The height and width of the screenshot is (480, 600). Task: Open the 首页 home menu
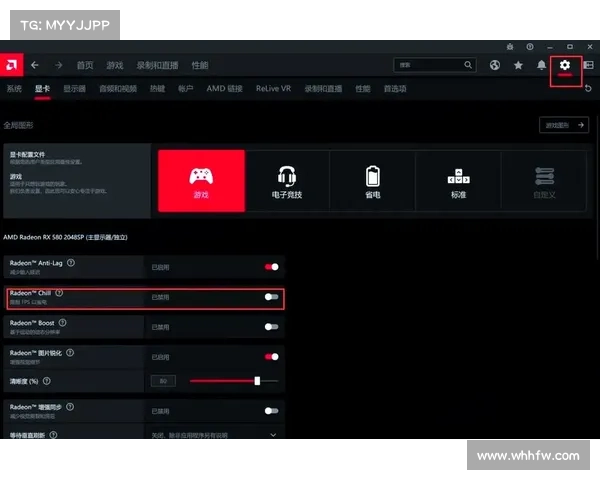85,65
